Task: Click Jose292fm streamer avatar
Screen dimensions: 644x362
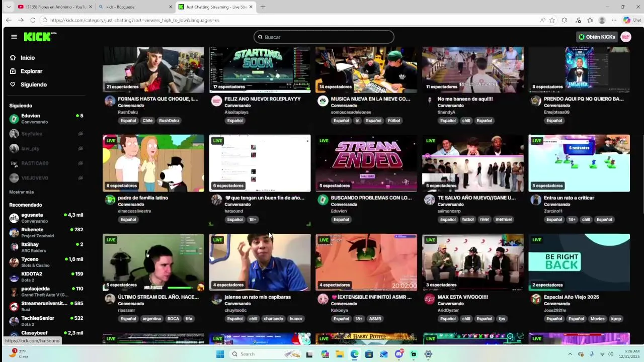Action: tap(536, 299)
